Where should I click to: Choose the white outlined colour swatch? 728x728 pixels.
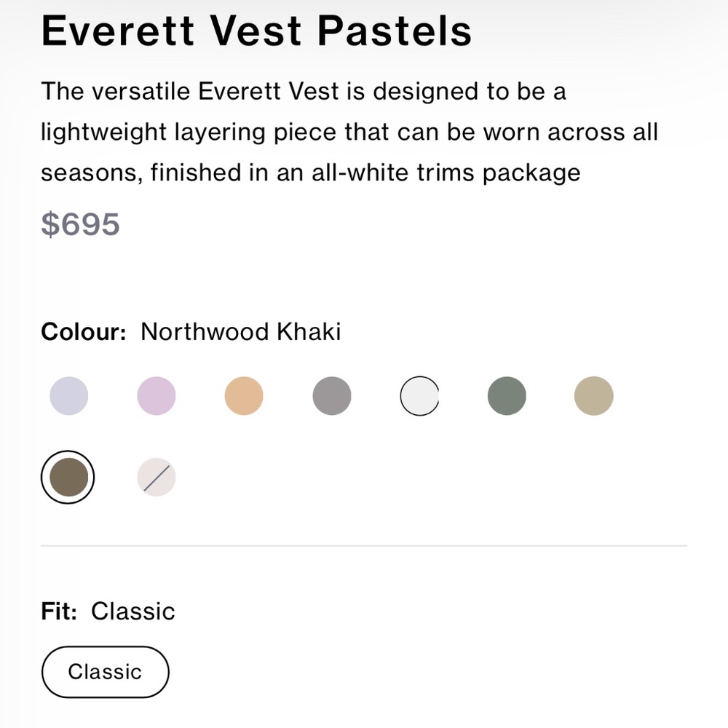click(419, 397)
